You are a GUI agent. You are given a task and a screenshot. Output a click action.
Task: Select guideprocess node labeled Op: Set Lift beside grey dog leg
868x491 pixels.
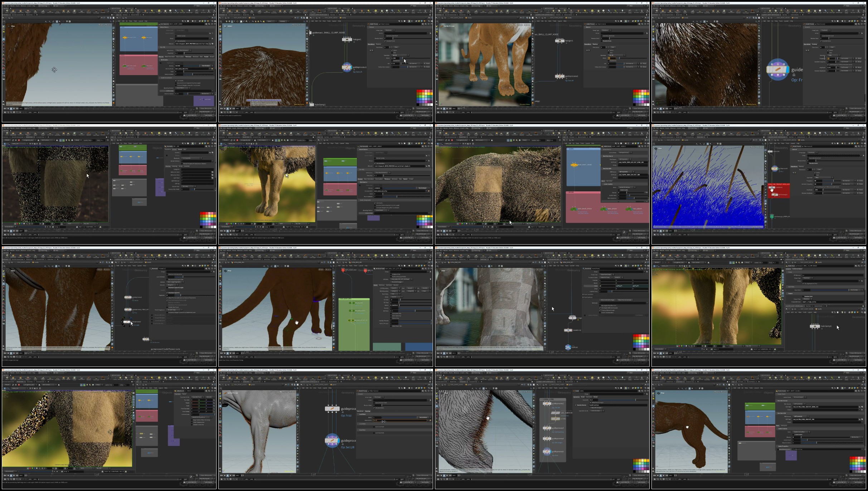click(332, 441)
